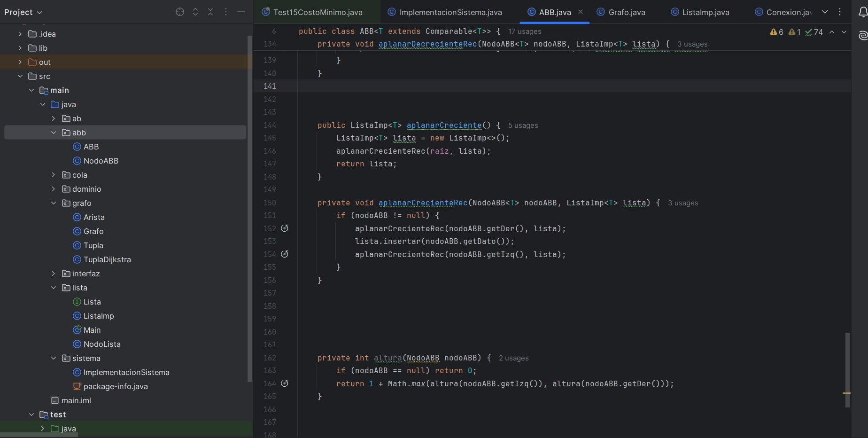The image size is (868, 438).
Task: Open the TuplaDijkstra class
Action: (x=102, y=259)
